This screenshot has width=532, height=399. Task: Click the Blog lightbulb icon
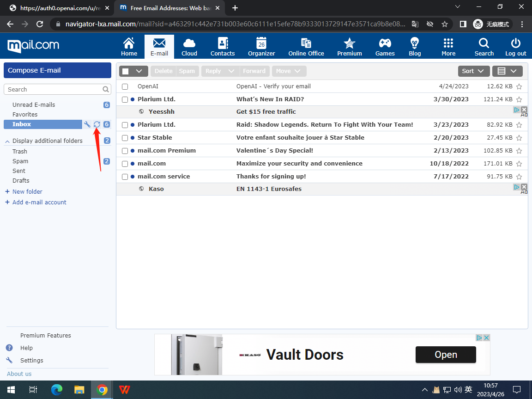point(415,43)
